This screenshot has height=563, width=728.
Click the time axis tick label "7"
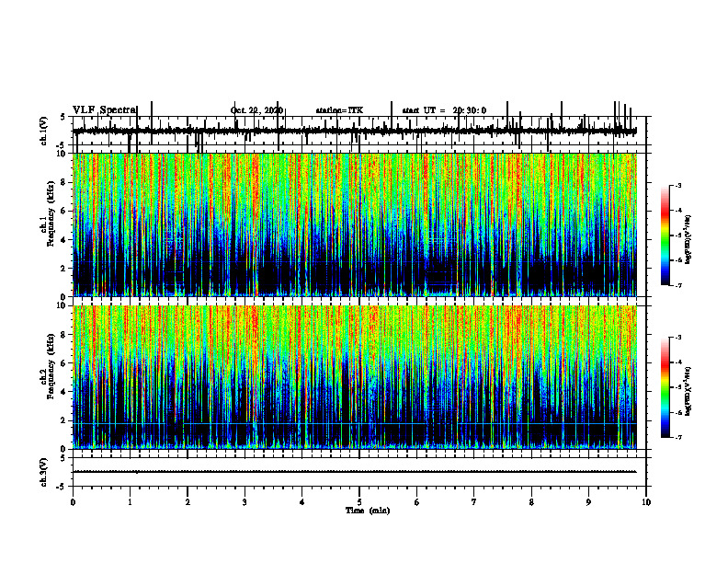[474, 502]
